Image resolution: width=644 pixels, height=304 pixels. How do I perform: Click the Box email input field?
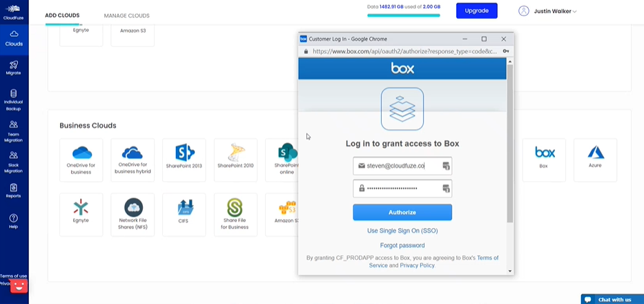click(x=402, y=166)
